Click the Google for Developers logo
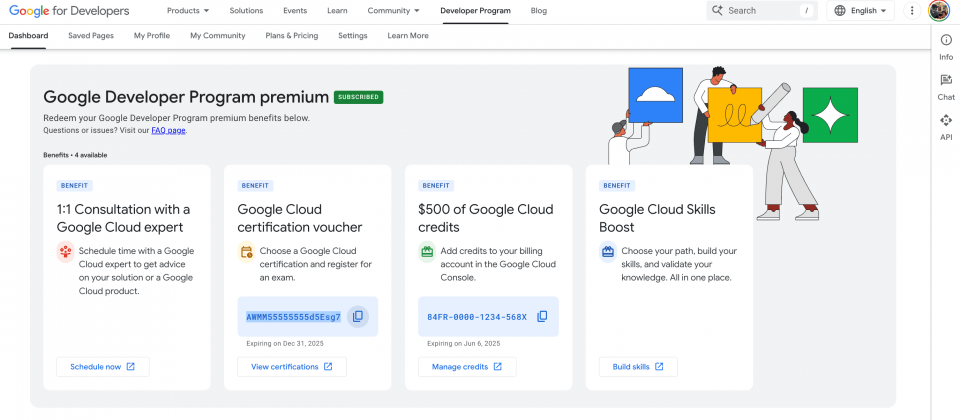The height and width of the screenshot is (420, 960). 69,10
